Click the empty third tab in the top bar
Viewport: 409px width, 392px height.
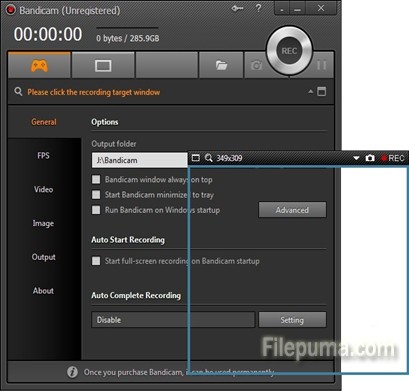(167, 65)
